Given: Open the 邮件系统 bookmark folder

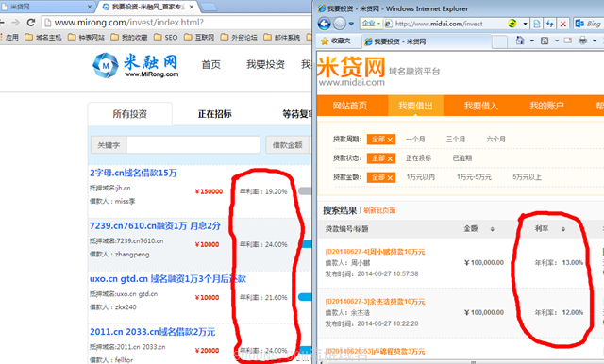Looking at the screenshot, I should (x=282, y=37).
